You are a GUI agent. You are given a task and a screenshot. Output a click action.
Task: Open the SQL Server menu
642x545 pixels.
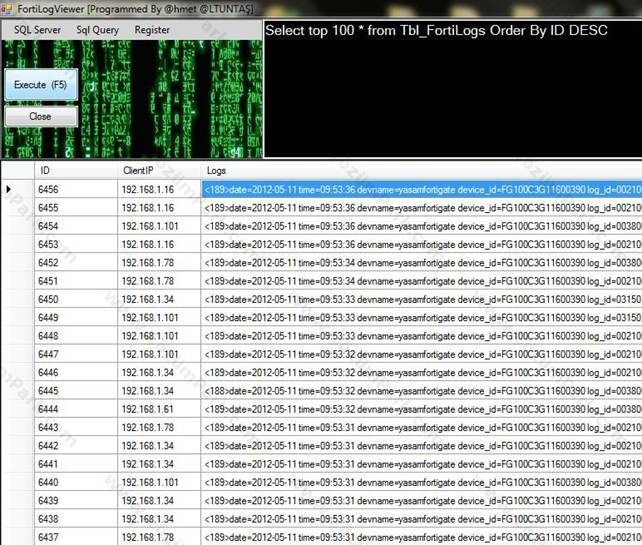(37, 30)
